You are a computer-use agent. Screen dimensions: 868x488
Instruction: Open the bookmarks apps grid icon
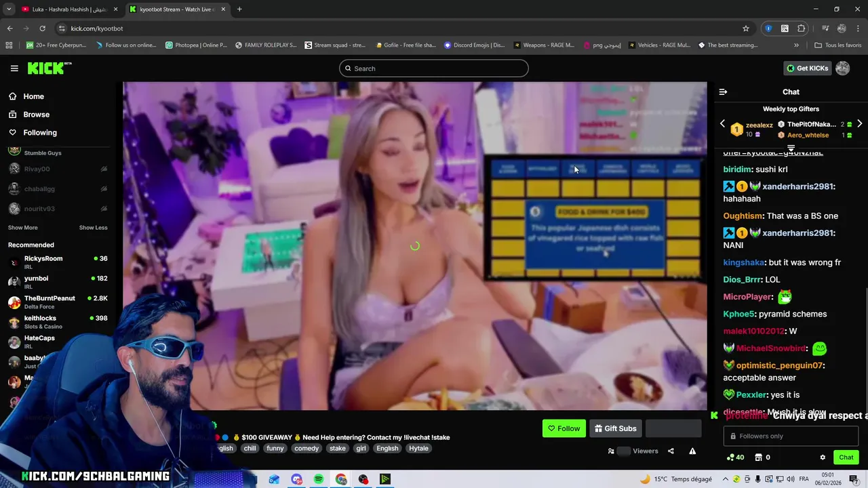9,45
